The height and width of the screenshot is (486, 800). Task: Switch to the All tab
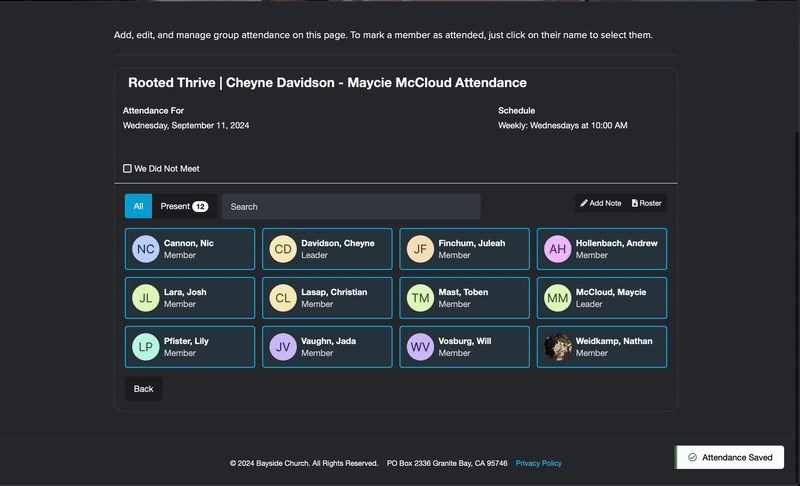coord(138,206)
